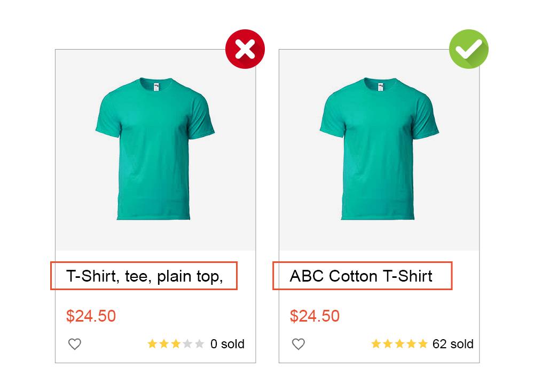Open the t-shirt image above 'T-Shirt, tee, plain top,'
The width and height of the screenshot is (534, 392).
coord(155,149)
